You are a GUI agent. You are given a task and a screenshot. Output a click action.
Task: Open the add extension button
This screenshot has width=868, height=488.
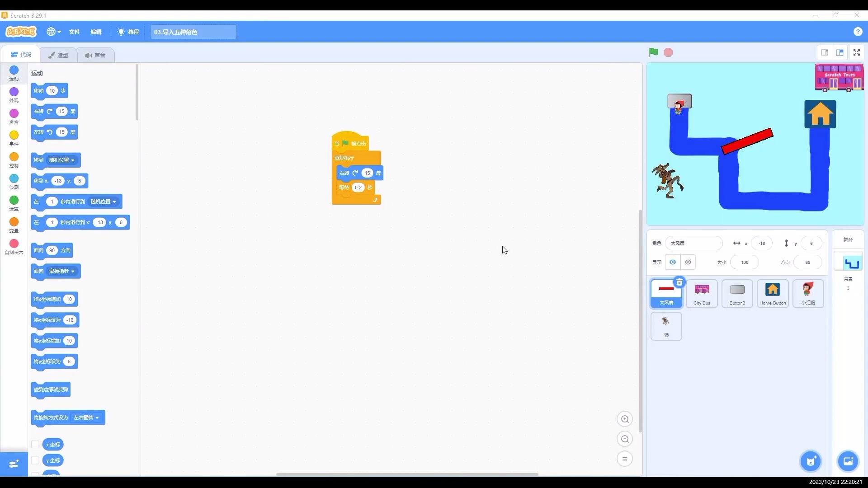point(14,464)
